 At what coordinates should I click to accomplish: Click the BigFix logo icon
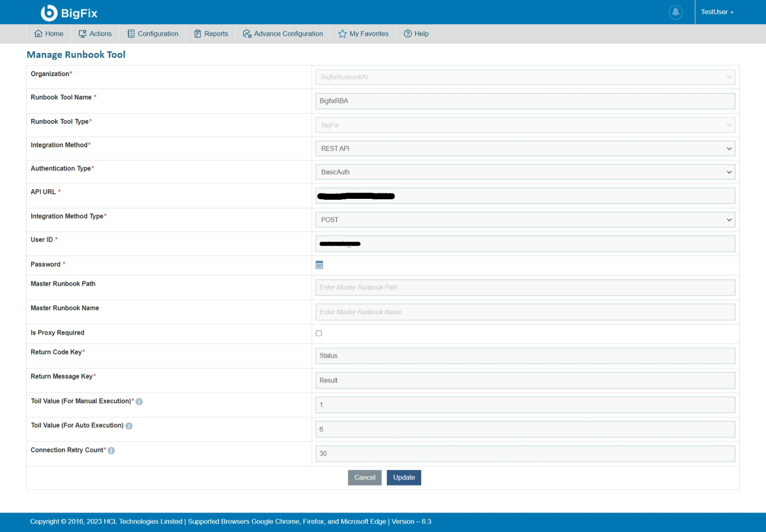point(49,13)
